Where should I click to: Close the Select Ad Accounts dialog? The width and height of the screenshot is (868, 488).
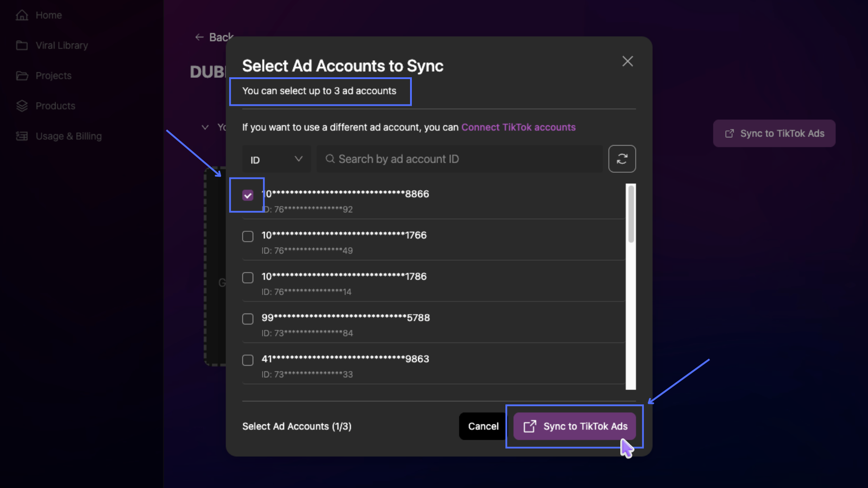tap(627, 61)
